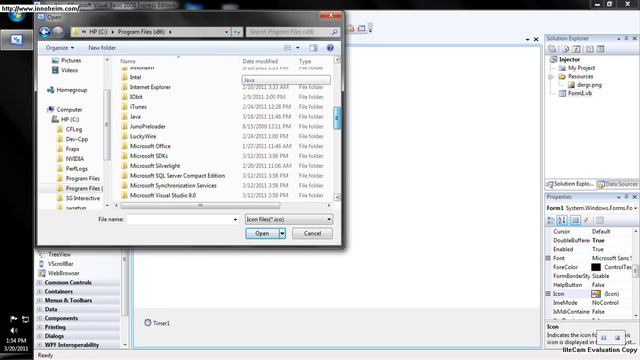The image size is (640, 360).
Task: Select Microsoft Visual Studio 9.0 folder
Action: pyautogui.click(x=163, y=196)
